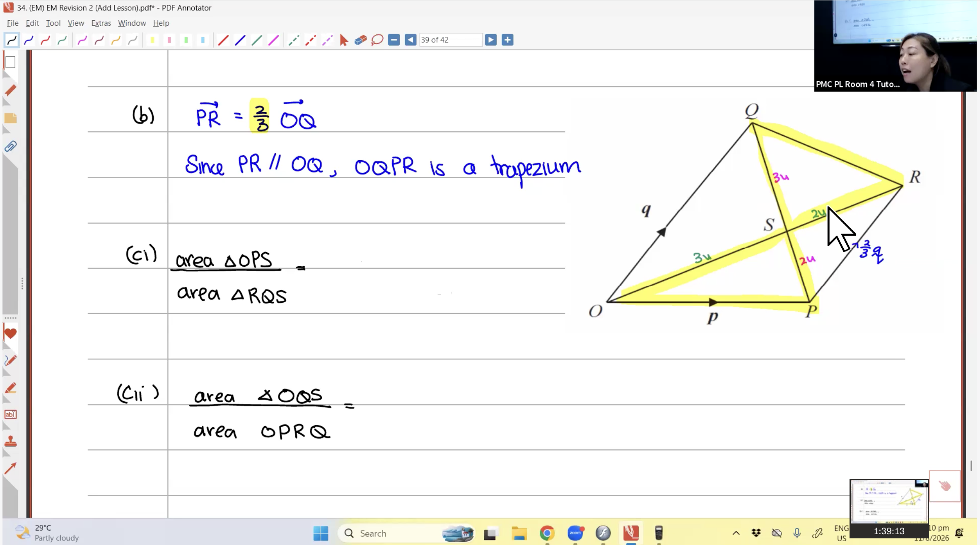Click the taskbar Search box
This screenshot has height=545, width=980.
pos(406,533)
